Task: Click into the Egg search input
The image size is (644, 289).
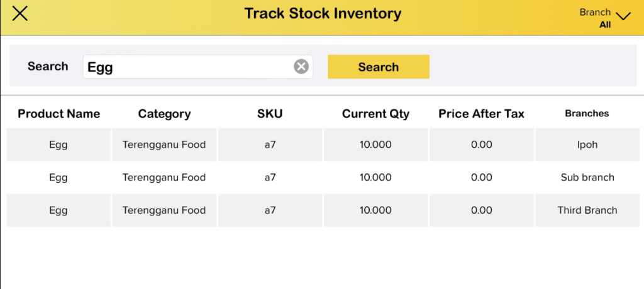Action: point(189,67)
